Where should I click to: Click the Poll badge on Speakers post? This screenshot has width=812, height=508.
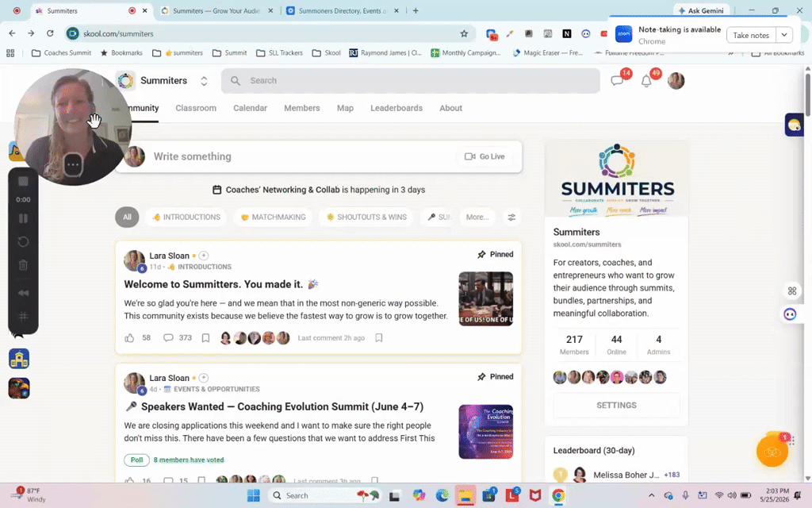pos(136,460)
